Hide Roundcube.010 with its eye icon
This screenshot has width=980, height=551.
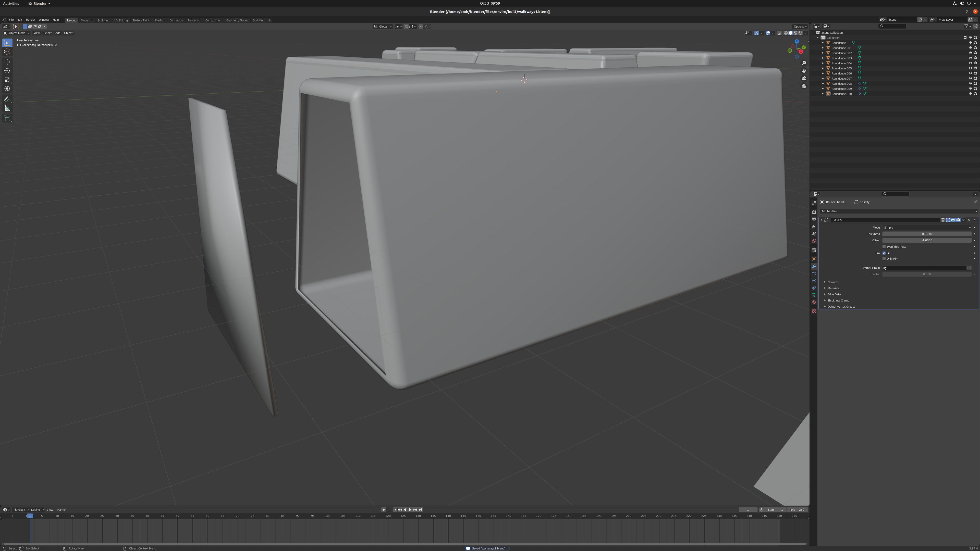pos(970,94)
